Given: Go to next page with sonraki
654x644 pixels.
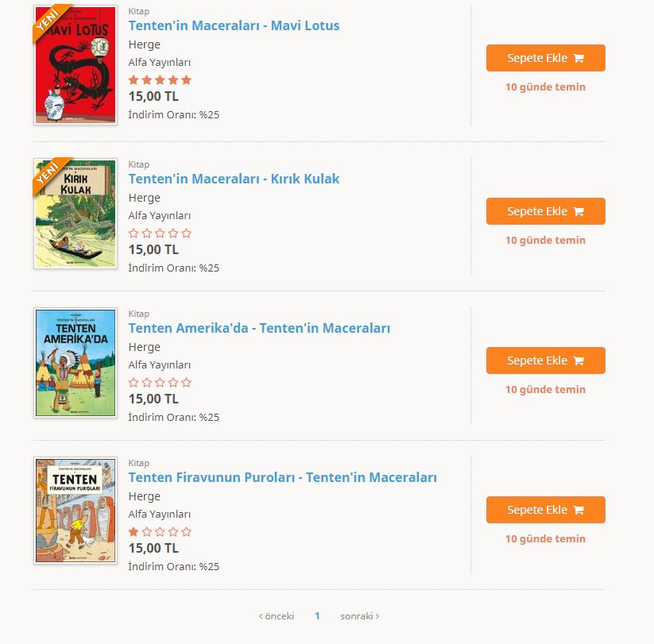Looking at the screenshot, I should pos(360,616).
